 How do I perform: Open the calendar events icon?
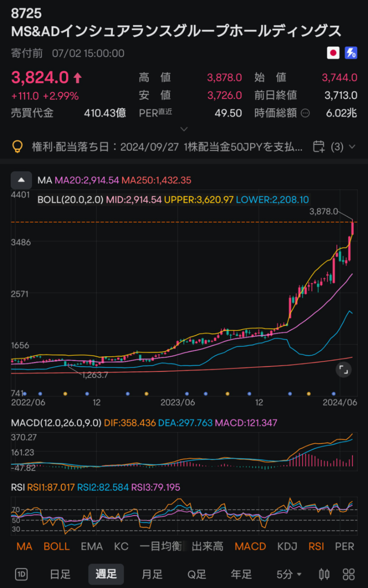coord(318,147)
